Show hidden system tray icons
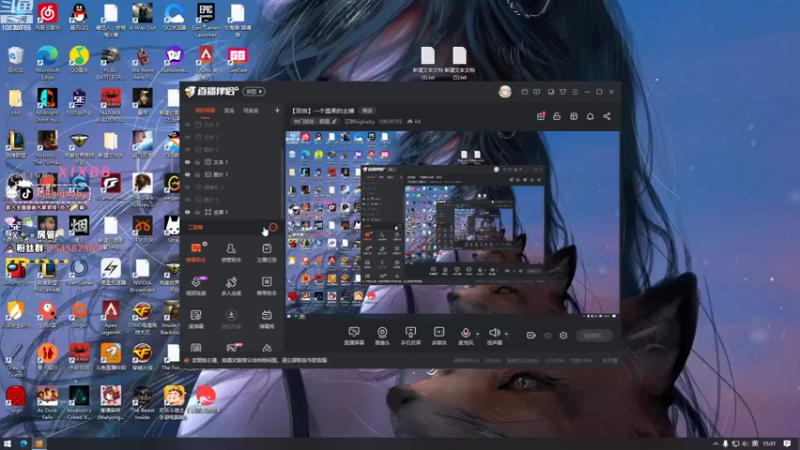Viewport: 800px width, 450px height. 715,444
